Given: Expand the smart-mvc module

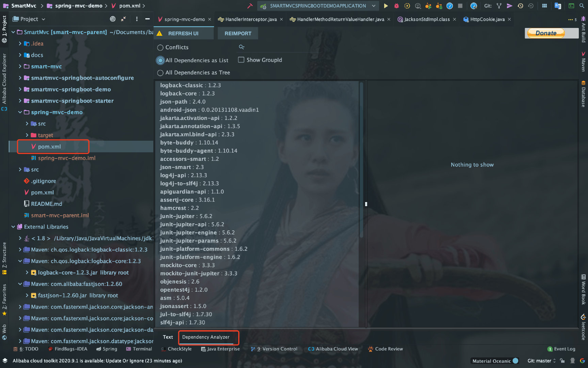Looking at the screenshot, I should [x=20, y=66].
